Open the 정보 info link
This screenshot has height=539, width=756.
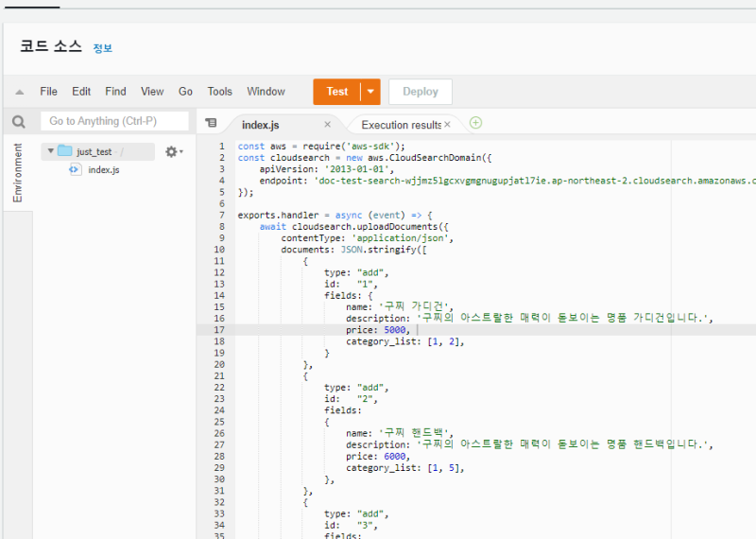pos(102,48)
